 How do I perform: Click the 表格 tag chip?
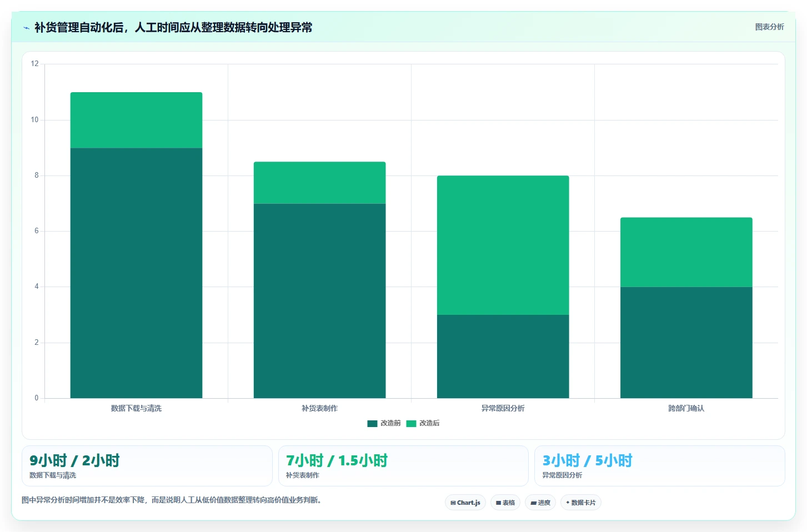coord(505,503)
